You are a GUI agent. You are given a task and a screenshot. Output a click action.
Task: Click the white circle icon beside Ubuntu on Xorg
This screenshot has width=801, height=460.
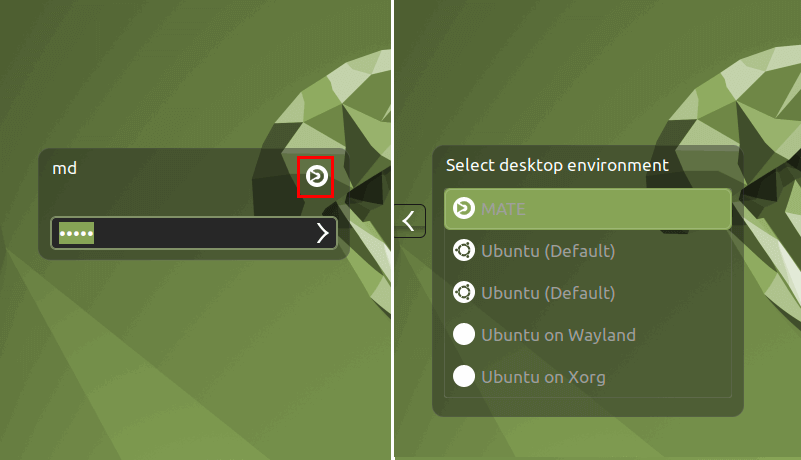click(x=464, y=376)
